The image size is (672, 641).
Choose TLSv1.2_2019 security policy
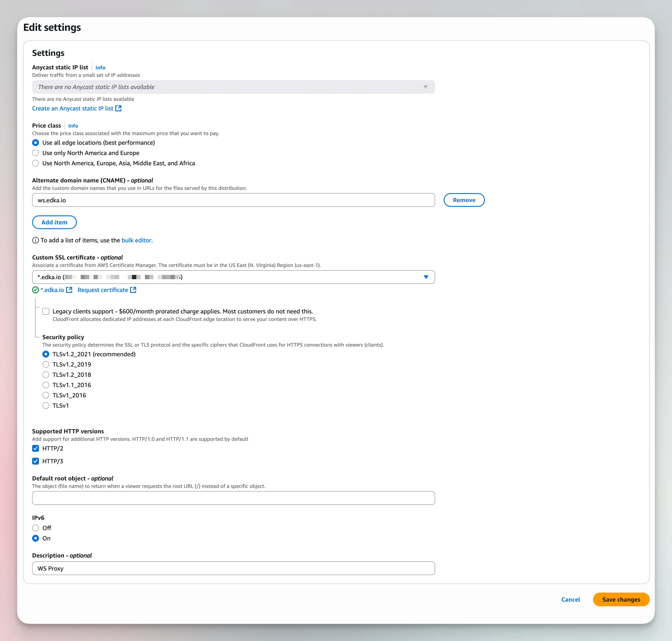46,364
